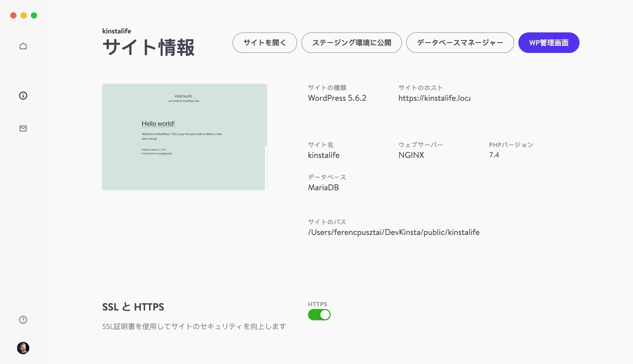Open the WP管理画面 admin dashboard
The width and height of the screenshot is (633, 364).
point(549,43)
